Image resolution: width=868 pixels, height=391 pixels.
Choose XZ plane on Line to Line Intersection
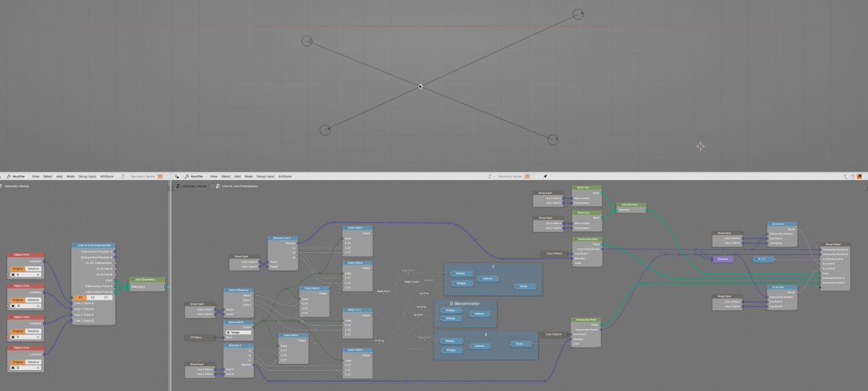[93, 297]
